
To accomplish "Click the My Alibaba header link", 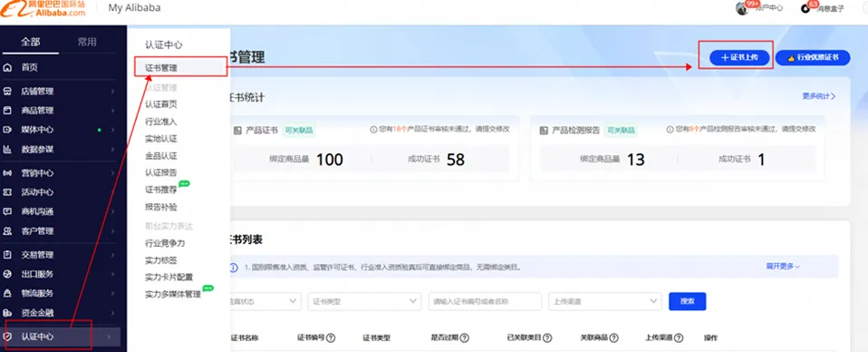I will tap(134, 8).
